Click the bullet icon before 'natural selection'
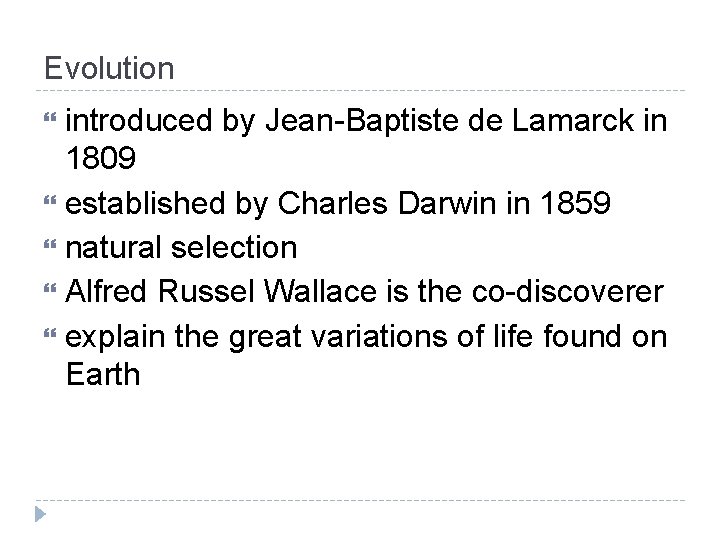This screenshot has height=540, width=720. pos(50,244)
